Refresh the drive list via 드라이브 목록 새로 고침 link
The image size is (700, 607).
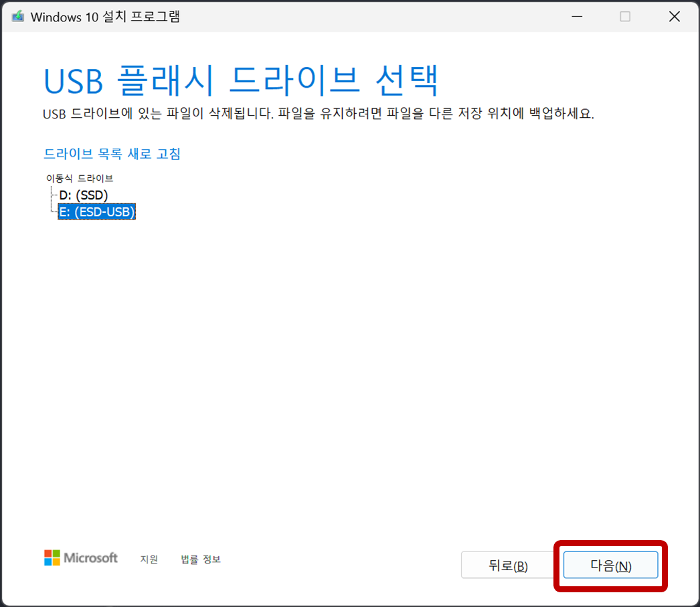pyautogui.click(x=112, y=153)
